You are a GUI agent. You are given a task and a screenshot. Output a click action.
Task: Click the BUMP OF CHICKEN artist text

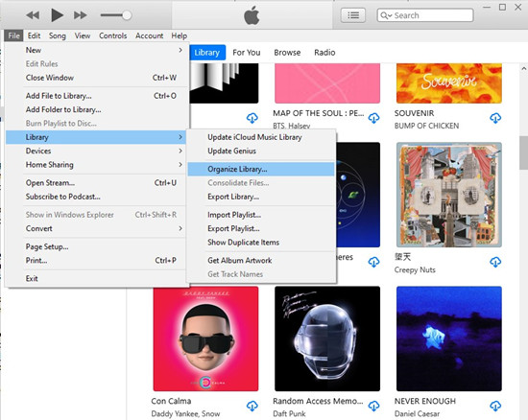426,126
